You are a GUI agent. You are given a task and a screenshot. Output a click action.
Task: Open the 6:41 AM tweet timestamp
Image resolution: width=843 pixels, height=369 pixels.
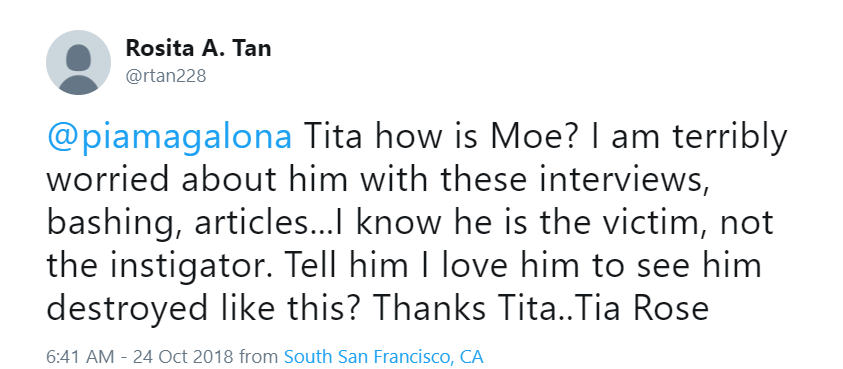[x=80, y=356]
